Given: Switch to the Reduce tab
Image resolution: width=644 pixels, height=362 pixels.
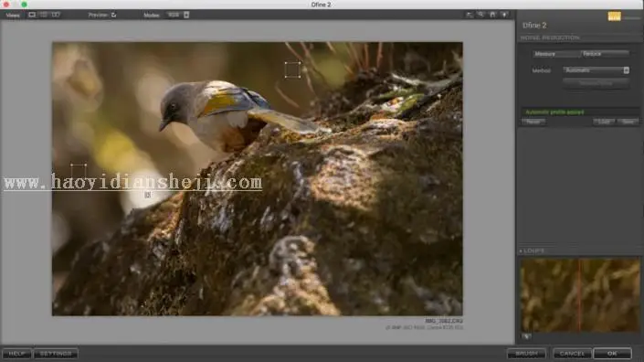Looking at the screenshot, I should pyautogui.click(x=604, y=54).
